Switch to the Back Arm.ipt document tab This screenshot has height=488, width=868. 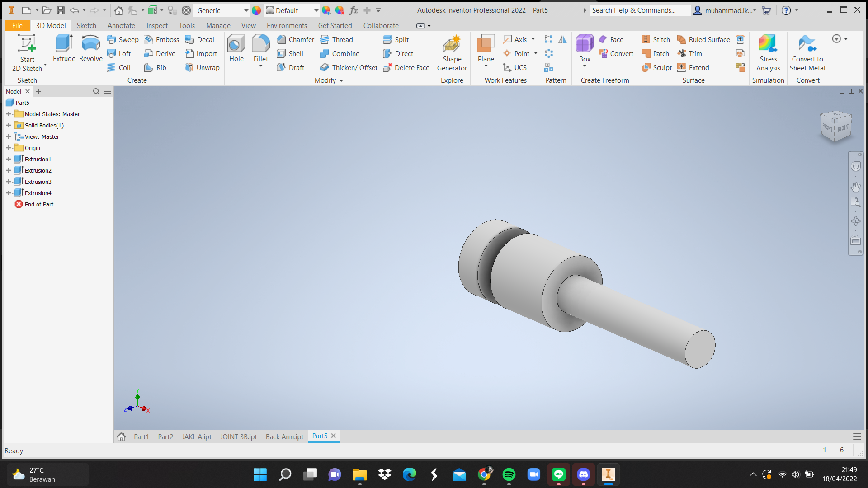[284, 436]
